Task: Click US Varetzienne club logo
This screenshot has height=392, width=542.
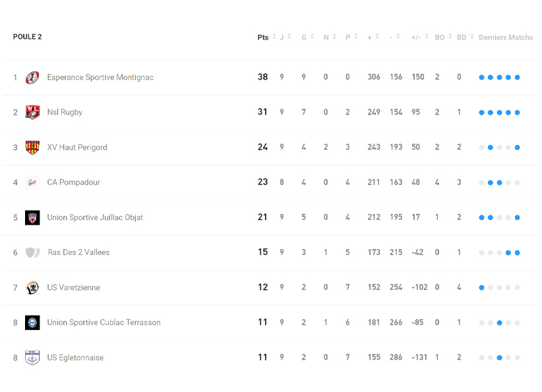Action: tap(32, 288)
